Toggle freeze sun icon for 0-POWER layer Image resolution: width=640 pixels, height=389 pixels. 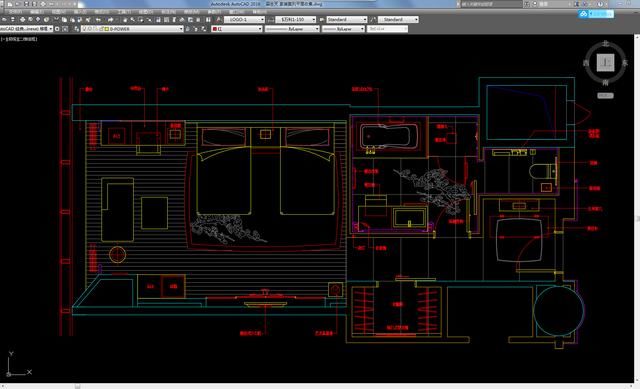tap(89, 29)
